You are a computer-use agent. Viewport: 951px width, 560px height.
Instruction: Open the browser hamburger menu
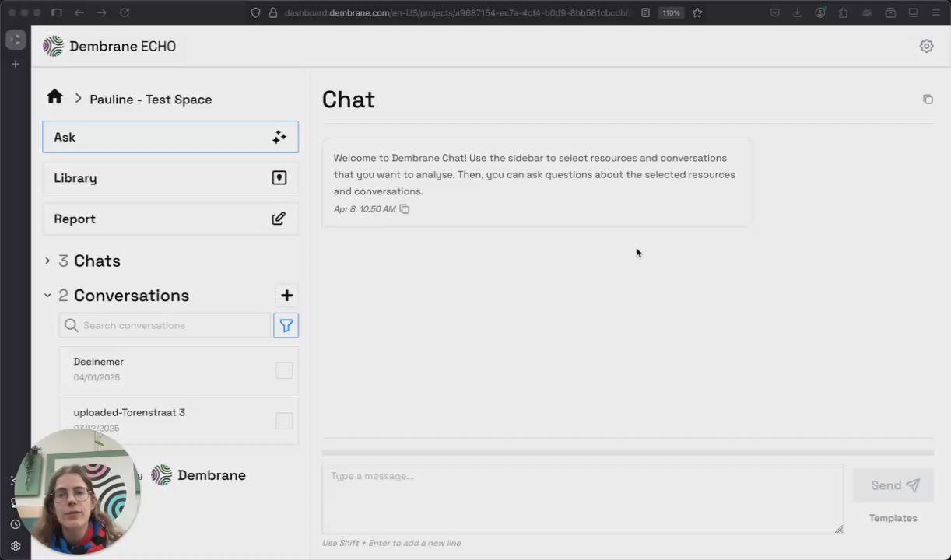pos(936,12)
